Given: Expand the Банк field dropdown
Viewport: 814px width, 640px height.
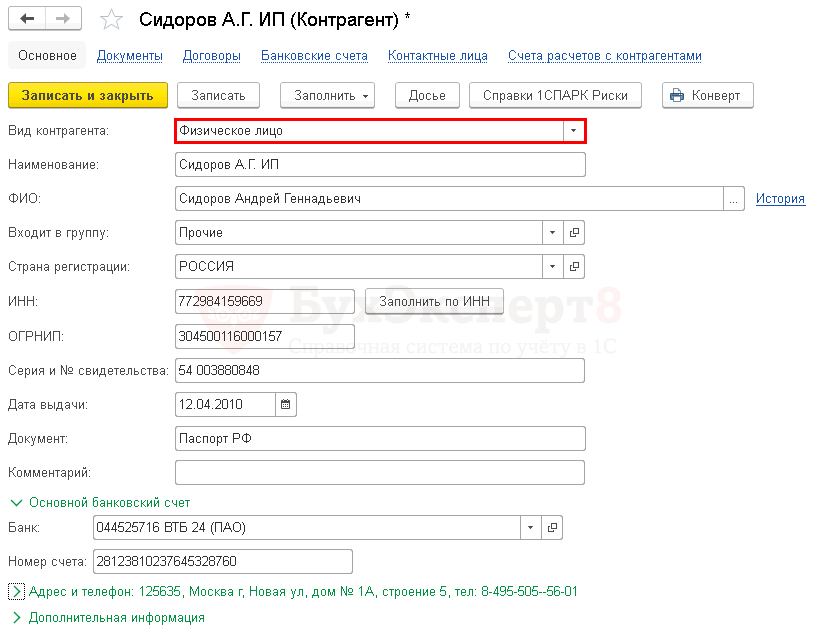Looking at the screenshot, I should (x=530, y=527).
